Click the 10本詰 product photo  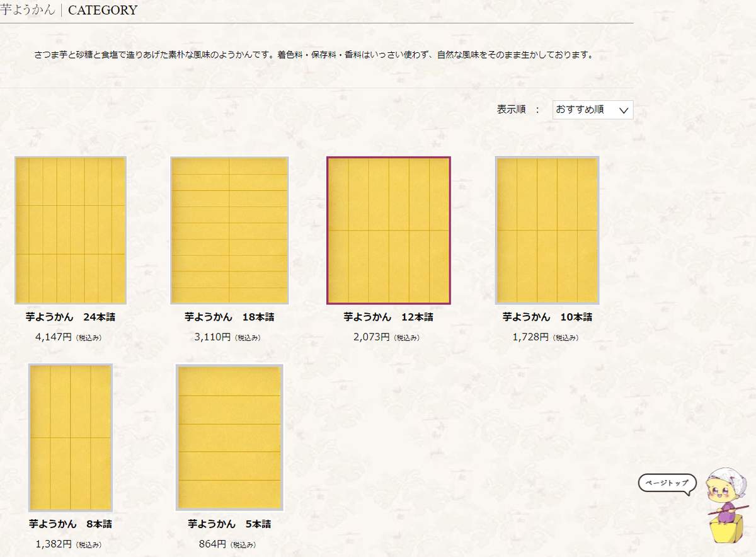[x=547, y=229]
